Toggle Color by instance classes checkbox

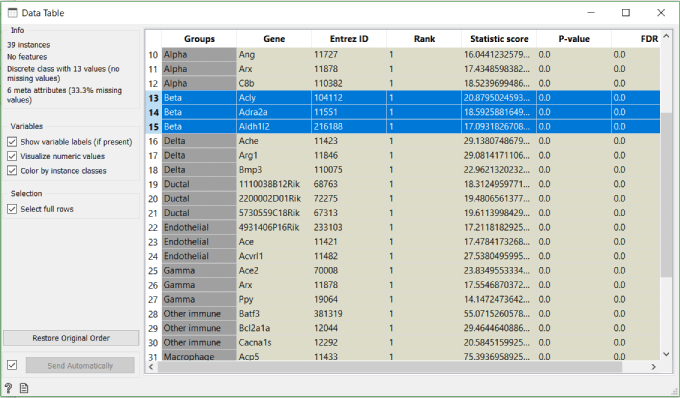12,171
